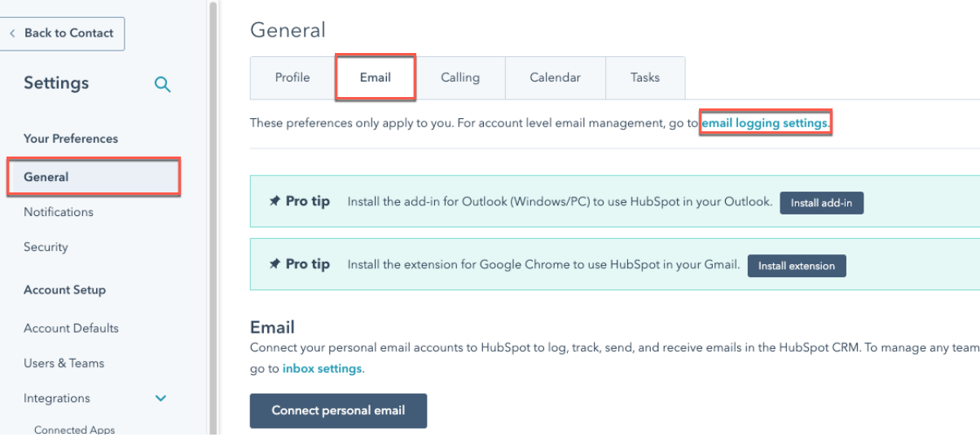Switch to the Tasks tab
Image resolution: width=980 pixels, height=437 pixels.
[644, 77]
